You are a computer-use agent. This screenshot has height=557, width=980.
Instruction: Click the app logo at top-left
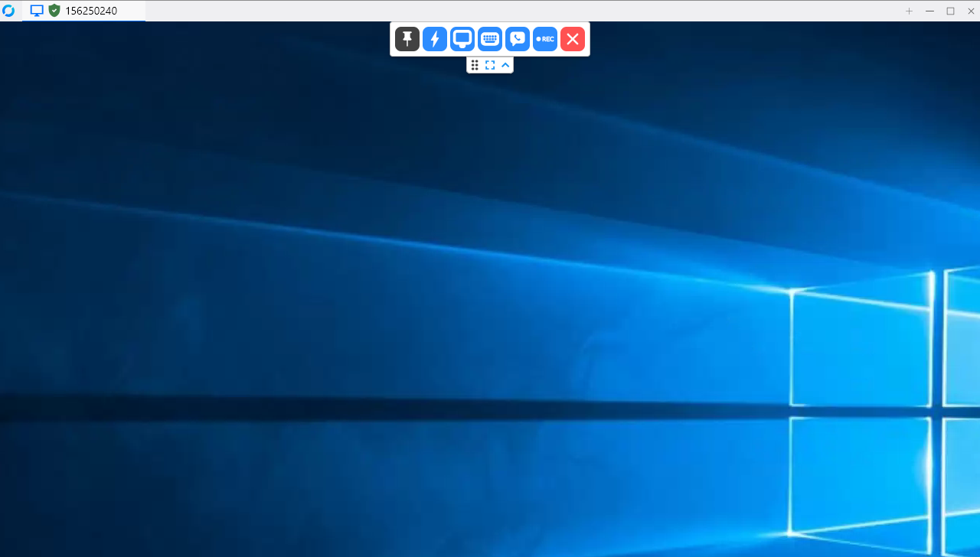(x=9, y=11)
